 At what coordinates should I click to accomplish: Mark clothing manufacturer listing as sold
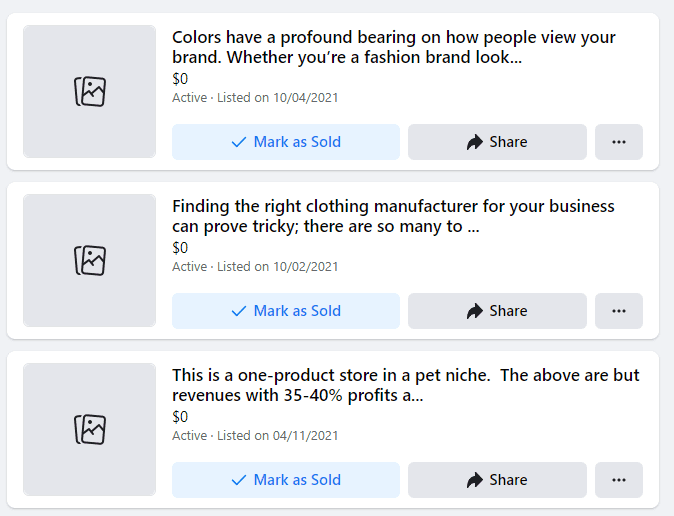(286, 311)
